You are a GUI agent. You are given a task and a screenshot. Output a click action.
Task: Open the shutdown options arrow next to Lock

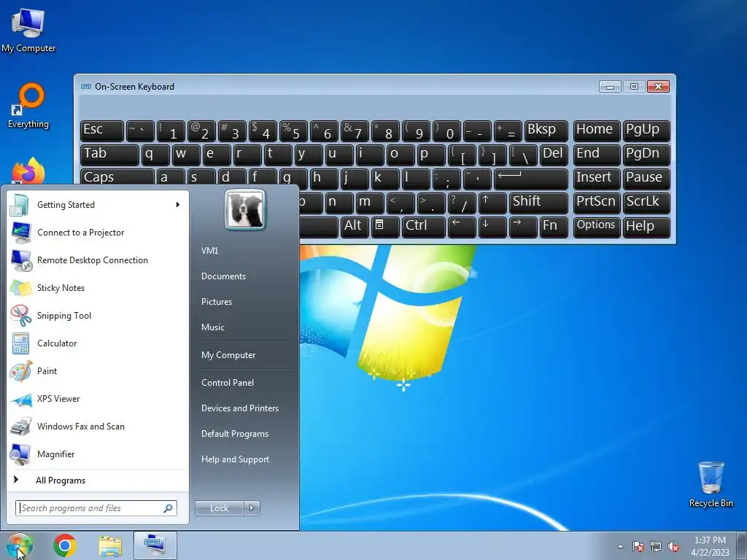pos(252,508)
